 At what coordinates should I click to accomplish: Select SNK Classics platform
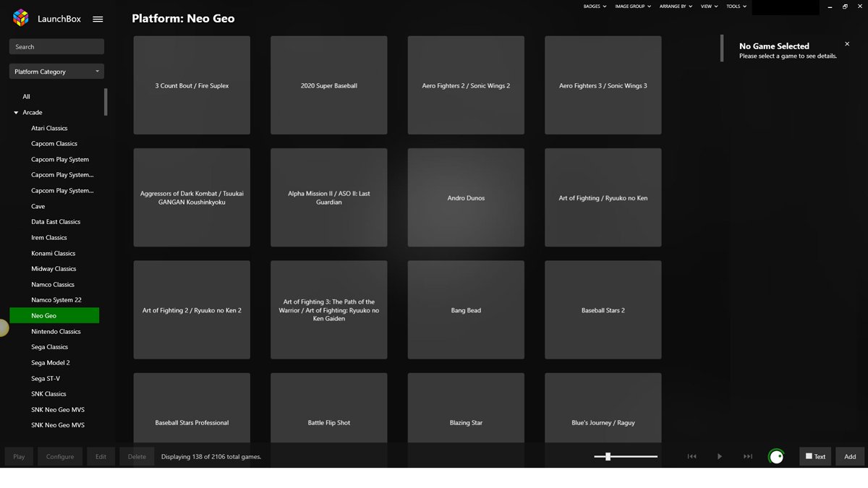48,394
